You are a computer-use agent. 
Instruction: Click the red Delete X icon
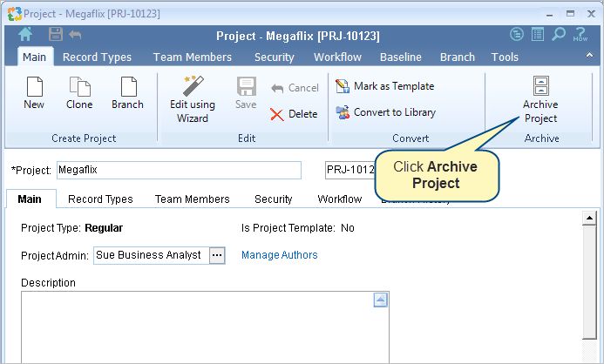coord(276,114)
